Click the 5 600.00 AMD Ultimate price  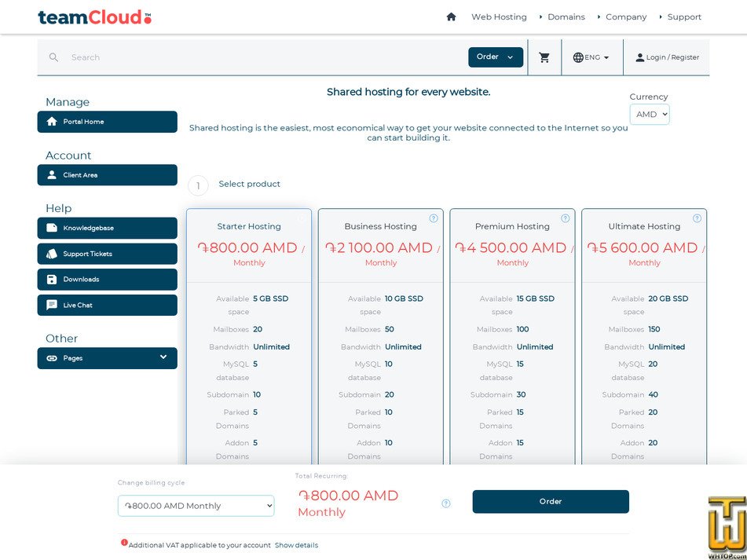tap(643, 247)
